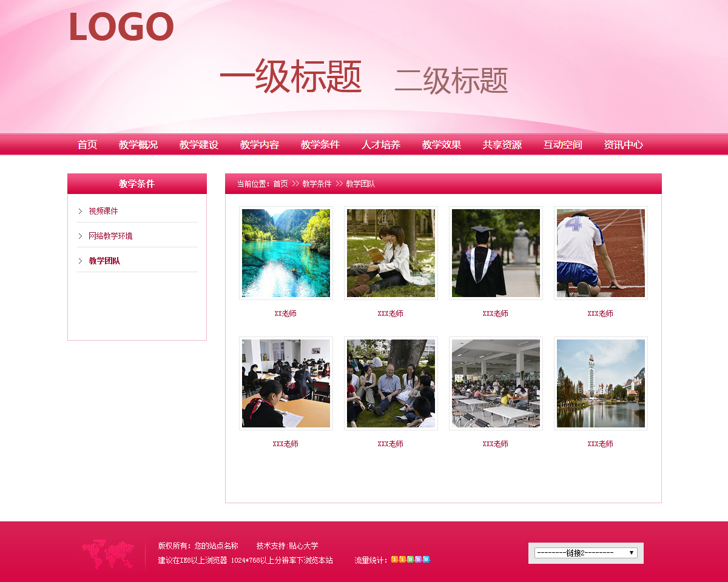The width and height of the screenshot is (728, 582).
Task: Click XX老师 caption under lake photo
Action: point(285,313)
